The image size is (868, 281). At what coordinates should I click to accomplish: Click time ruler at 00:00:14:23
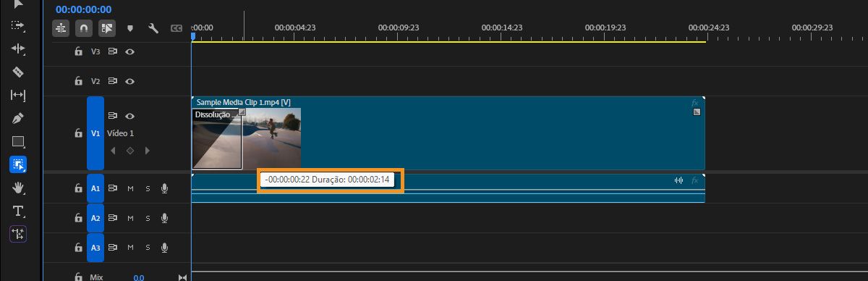coord(502,27)
